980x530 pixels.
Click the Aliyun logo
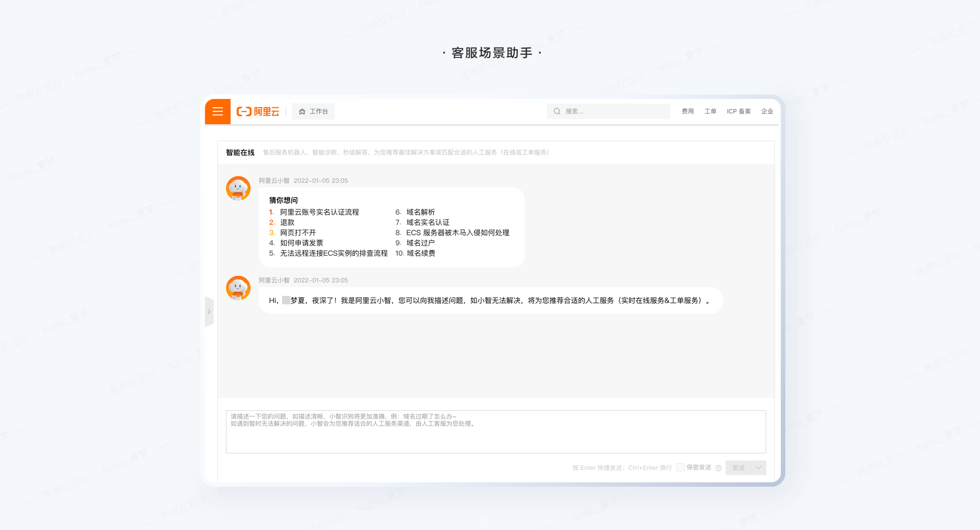(258, 111)
